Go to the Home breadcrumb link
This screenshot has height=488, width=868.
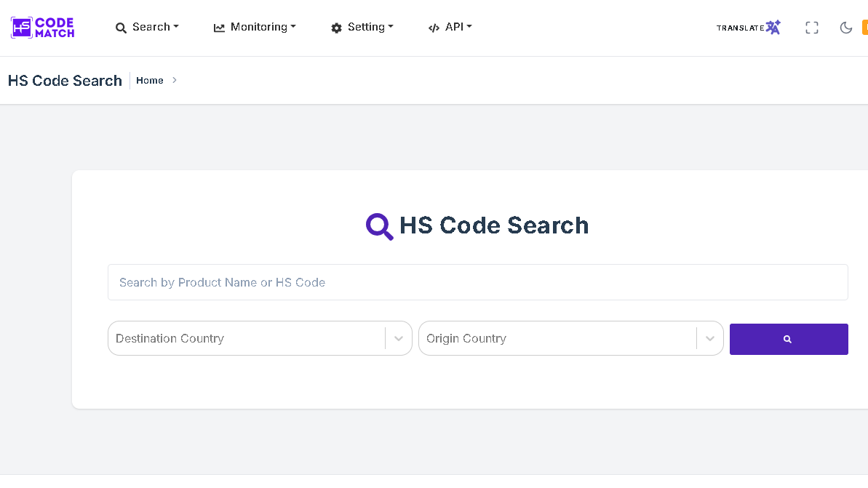point(150,81)
